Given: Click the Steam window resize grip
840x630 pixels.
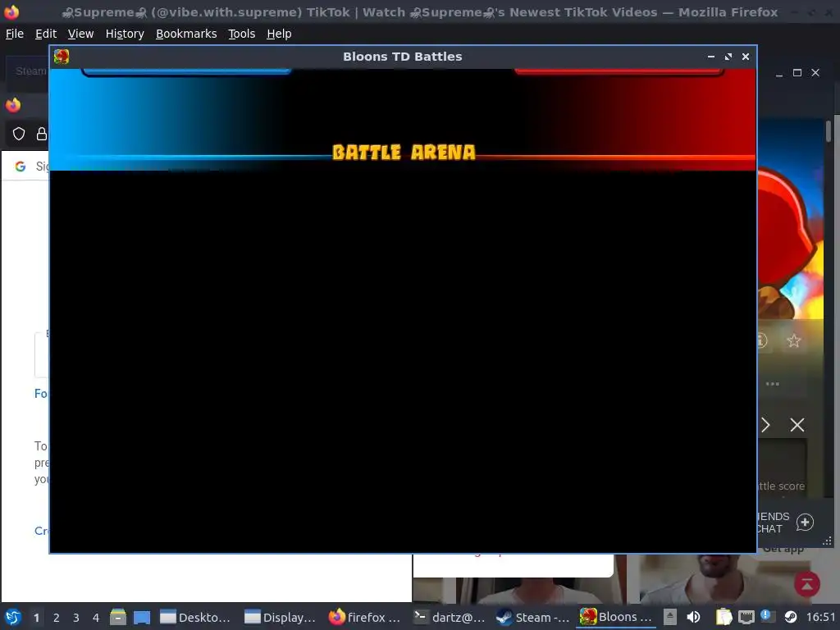Looking at the screenshot, I should click(x=828, y=541).
